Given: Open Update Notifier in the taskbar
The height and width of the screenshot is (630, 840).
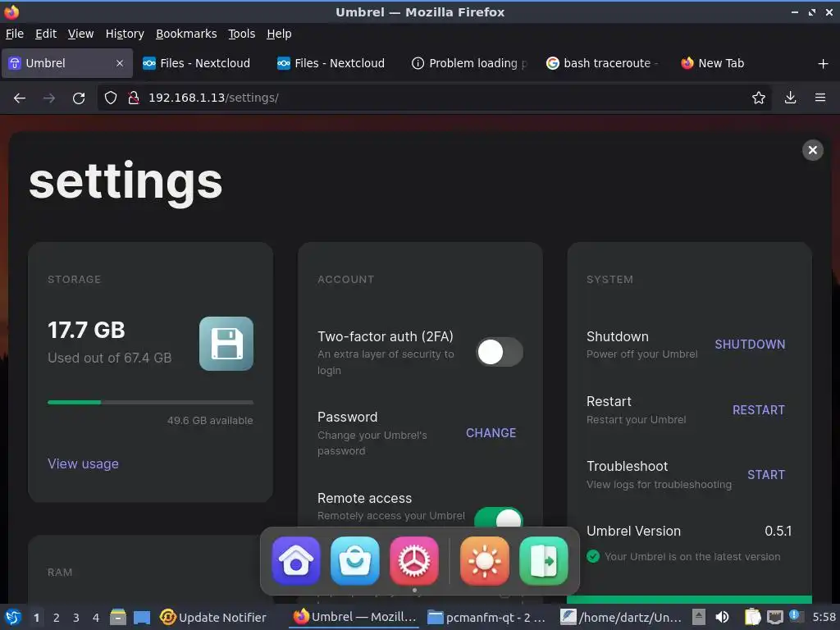Looking at the screenshot, I should pos(213,618).
